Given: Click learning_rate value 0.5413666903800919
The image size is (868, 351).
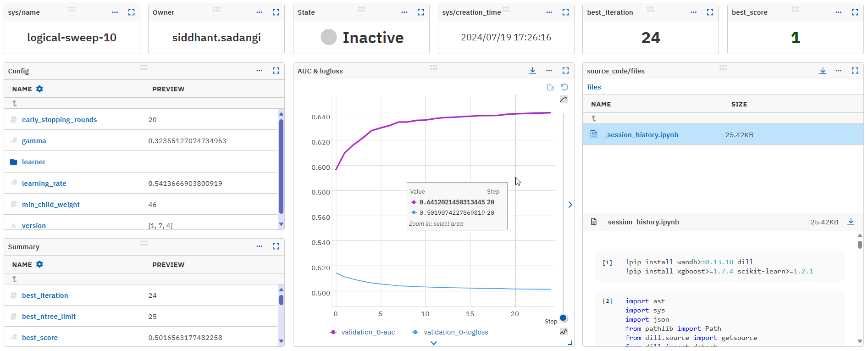Looking at the screenshot, I should coord(185,184).
